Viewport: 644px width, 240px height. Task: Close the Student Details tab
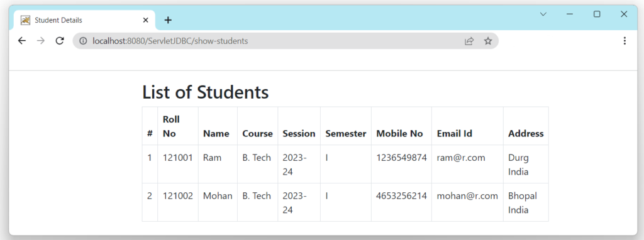coord(145,20)
